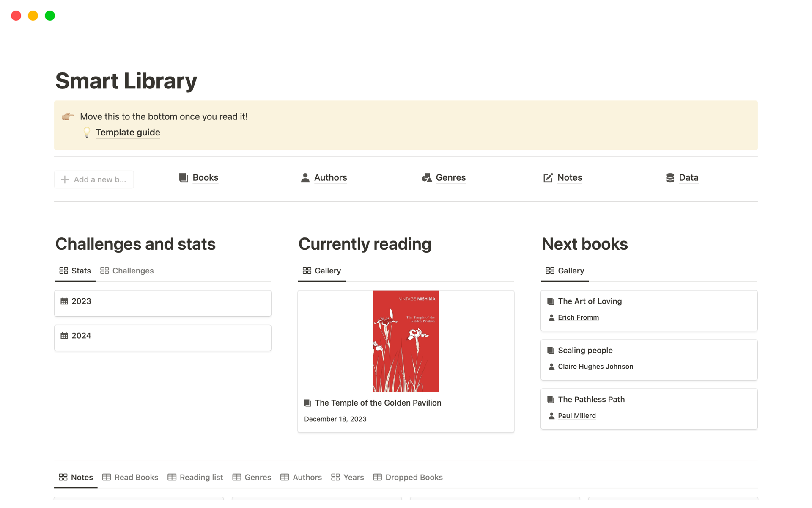Click the calendar icon beside 2023

tap(64, 301)
